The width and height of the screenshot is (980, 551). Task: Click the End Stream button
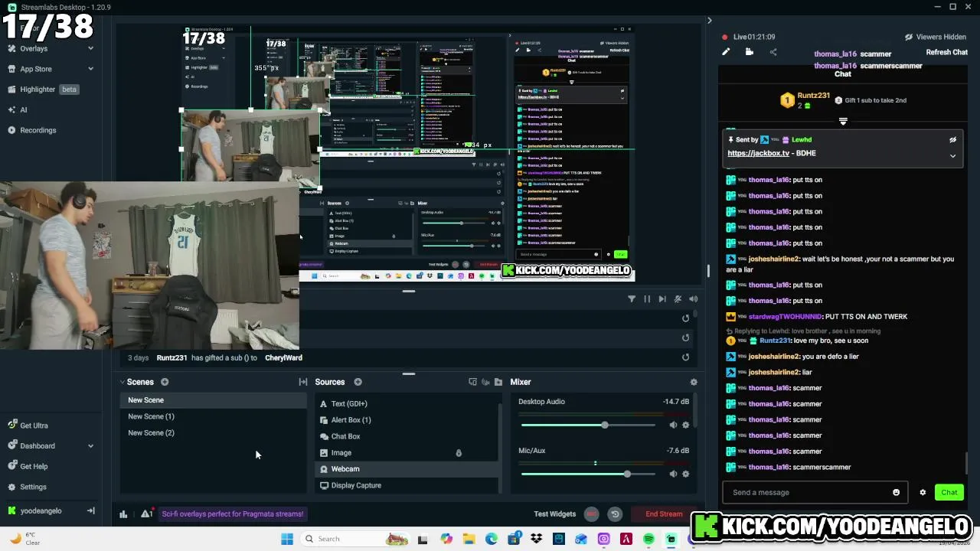click(x=664, y=514)
